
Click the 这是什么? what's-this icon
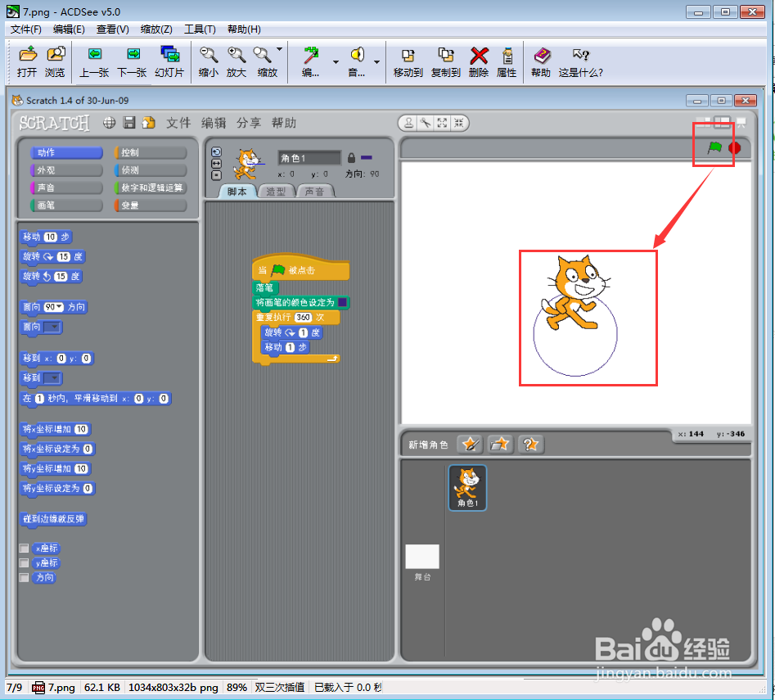tap(581, 61)
